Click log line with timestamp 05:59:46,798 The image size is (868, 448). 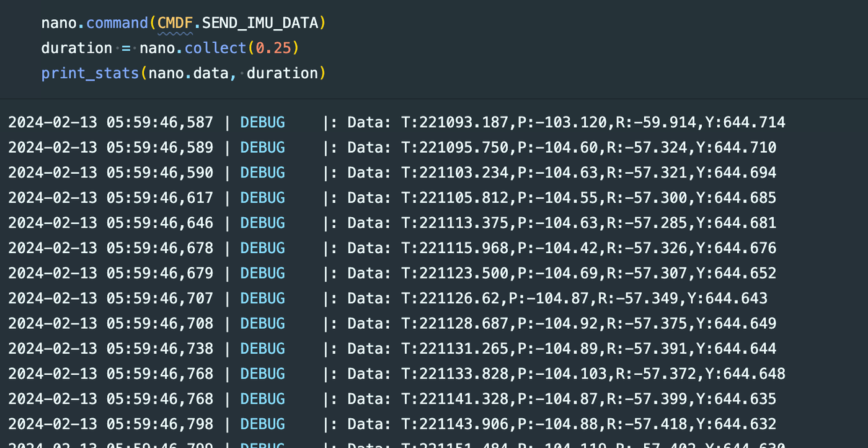tap(392, 424)
